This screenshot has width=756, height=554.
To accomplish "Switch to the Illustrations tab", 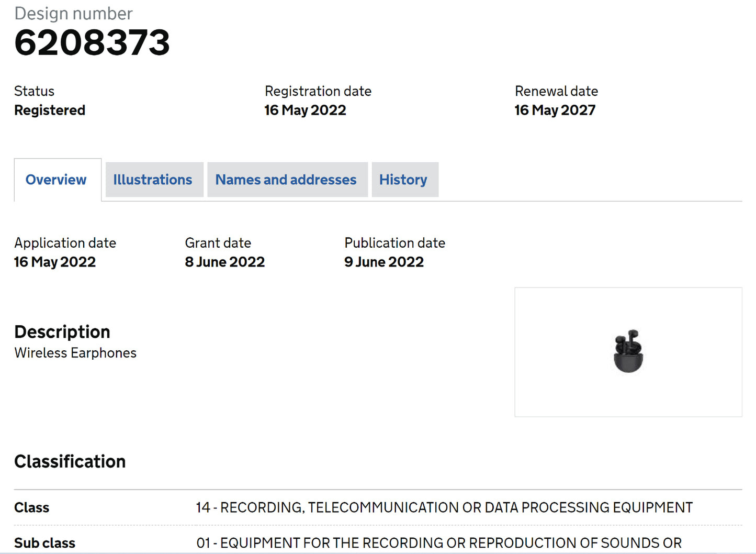I will (x=153, y=180).
